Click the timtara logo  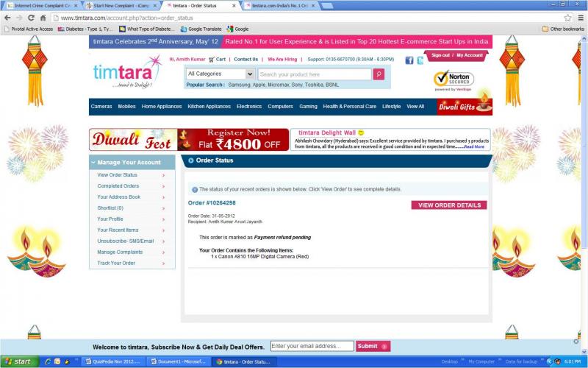127,72
